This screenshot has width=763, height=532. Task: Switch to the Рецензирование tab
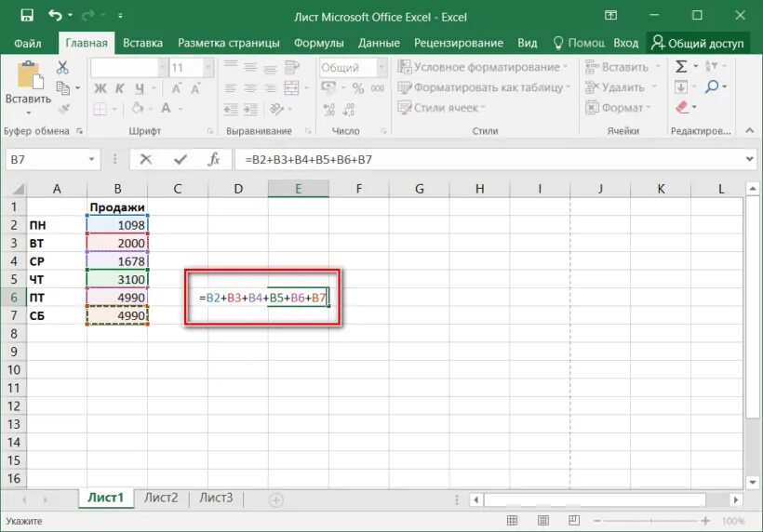tap(459, 43)
